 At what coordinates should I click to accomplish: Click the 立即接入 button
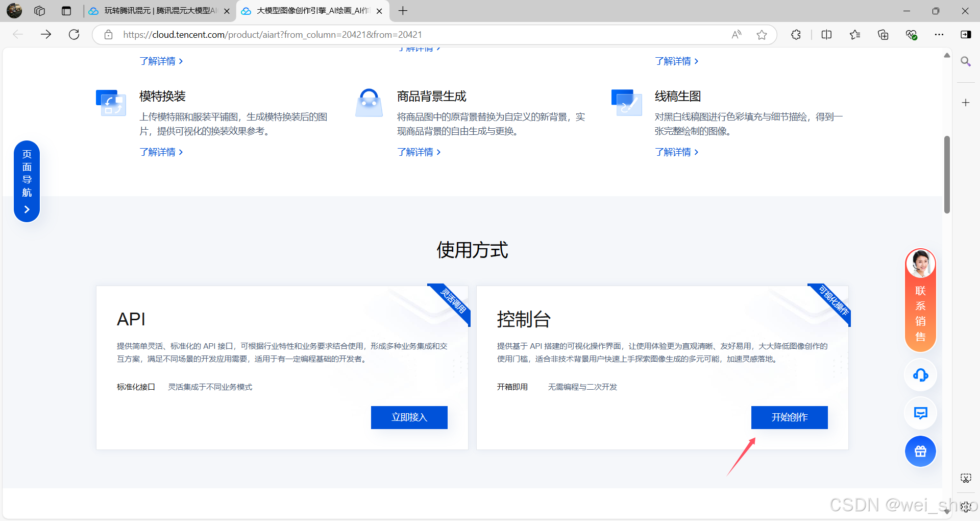click(x=409, y=417)
